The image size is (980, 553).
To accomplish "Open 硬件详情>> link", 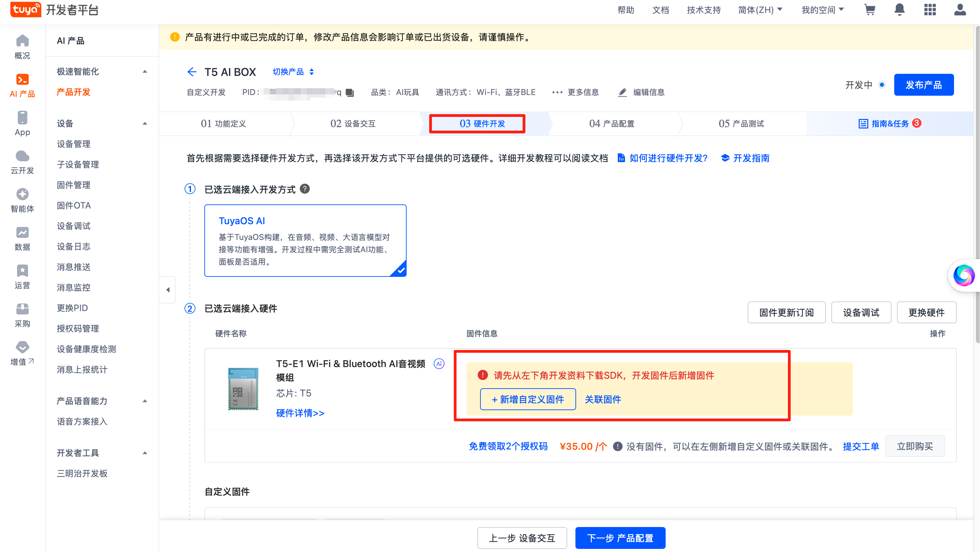I will click(300, 413).
